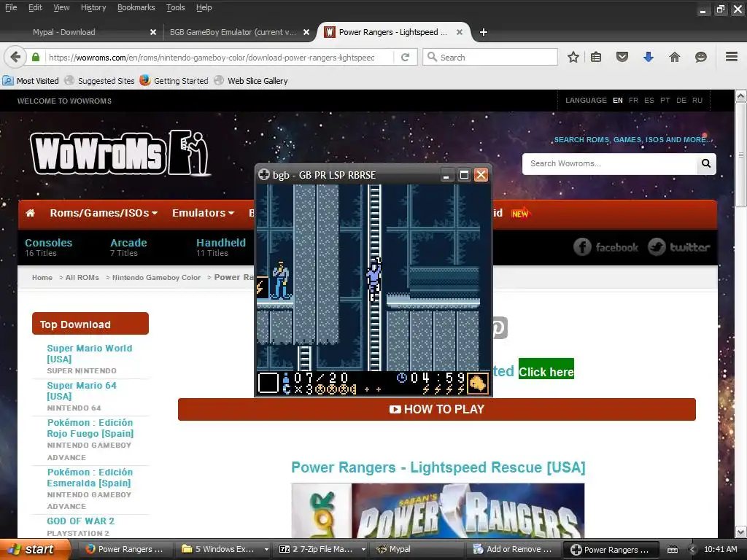The image size is (747, 560).
Task: Select EN language option
Action: point(617,101)
